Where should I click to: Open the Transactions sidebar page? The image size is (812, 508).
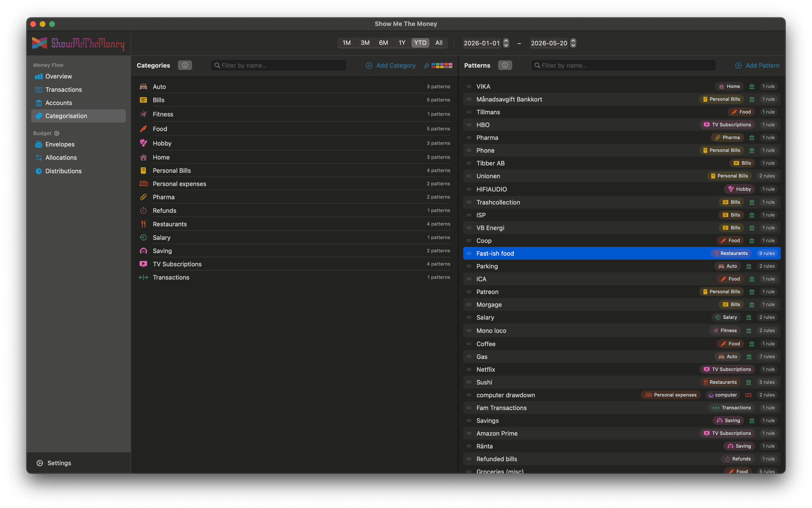[x=78, y=89]
